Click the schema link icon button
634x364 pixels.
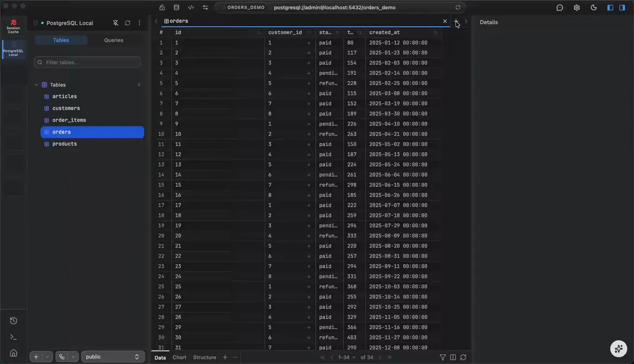coord(62,357)
